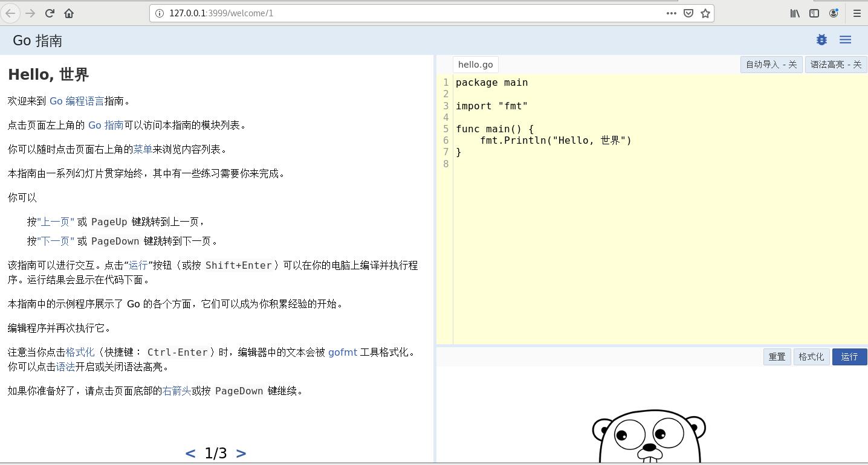The image size is (868, 465).
Task: Click the "上一页" link
Action: (x=56, y=222)
